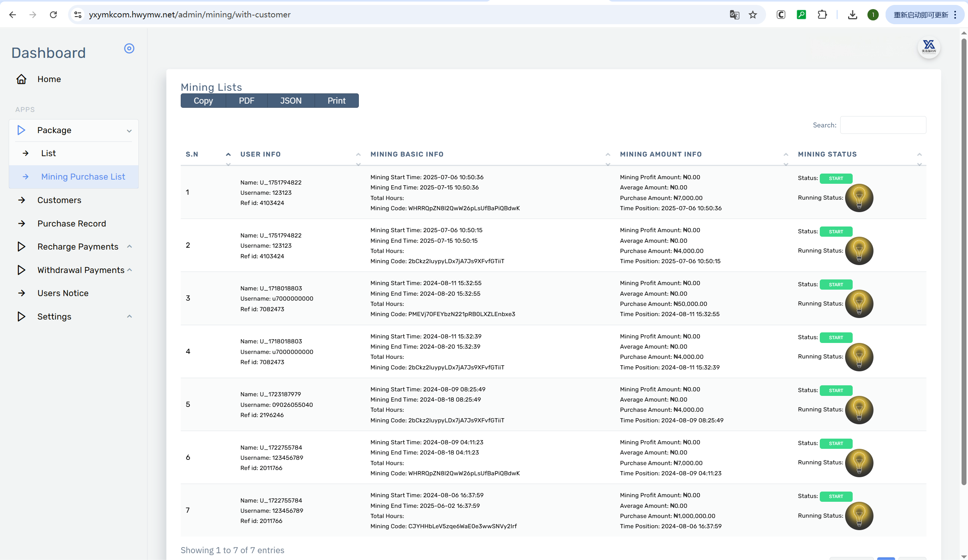Screen dimensions: 968x560
Task: Open the Customers menu item
Action: 59,200
